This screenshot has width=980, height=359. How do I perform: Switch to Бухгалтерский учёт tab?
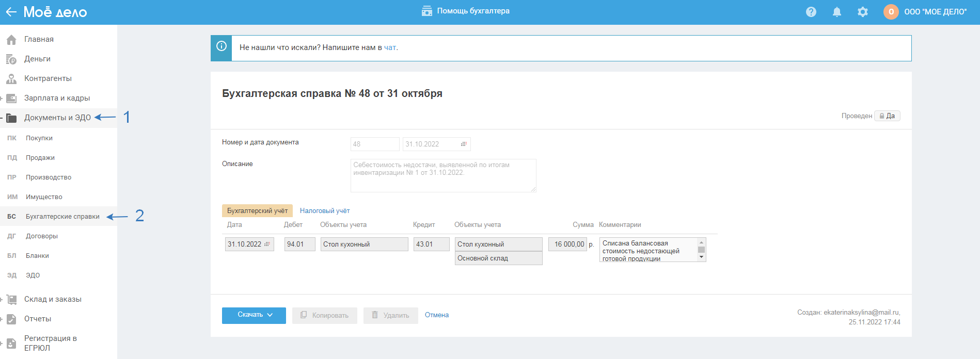(257, 210)
